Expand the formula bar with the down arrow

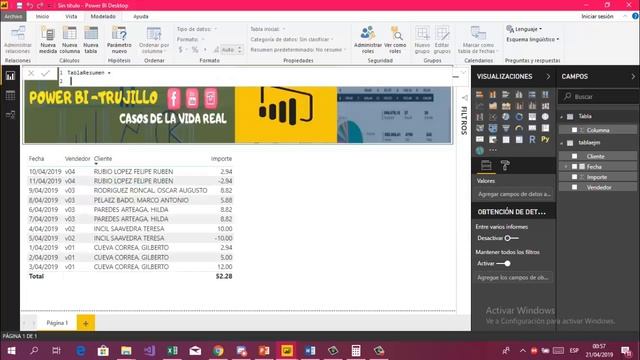click(x=463, y=73)
